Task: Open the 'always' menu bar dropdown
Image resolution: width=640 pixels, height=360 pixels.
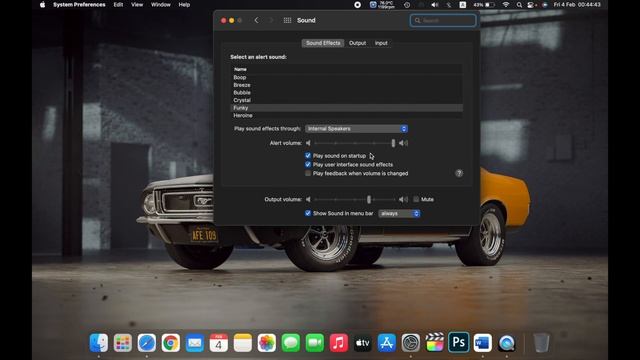Action: (399, 213)
